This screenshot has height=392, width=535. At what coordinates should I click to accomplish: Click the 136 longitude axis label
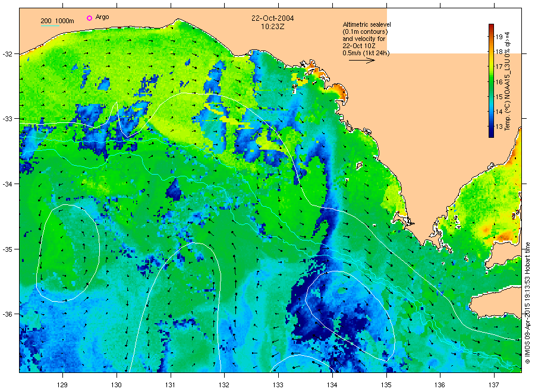(x=440, y=385)
